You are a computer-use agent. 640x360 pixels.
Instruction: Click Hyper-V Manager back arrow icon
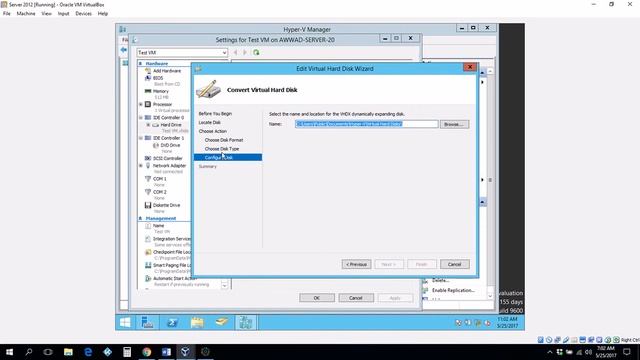(124, 50)
